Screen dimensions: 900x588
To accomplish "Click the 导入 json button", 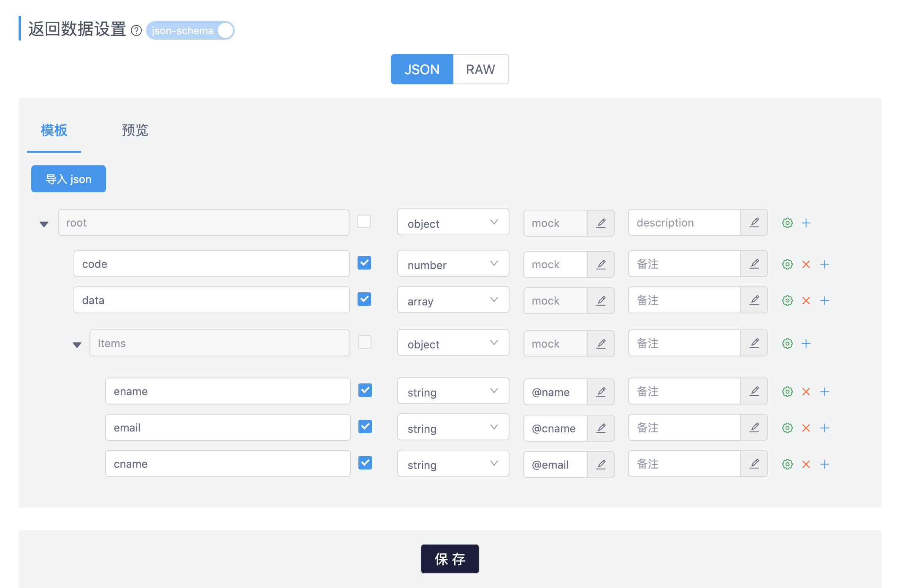I will coord(68,179).
